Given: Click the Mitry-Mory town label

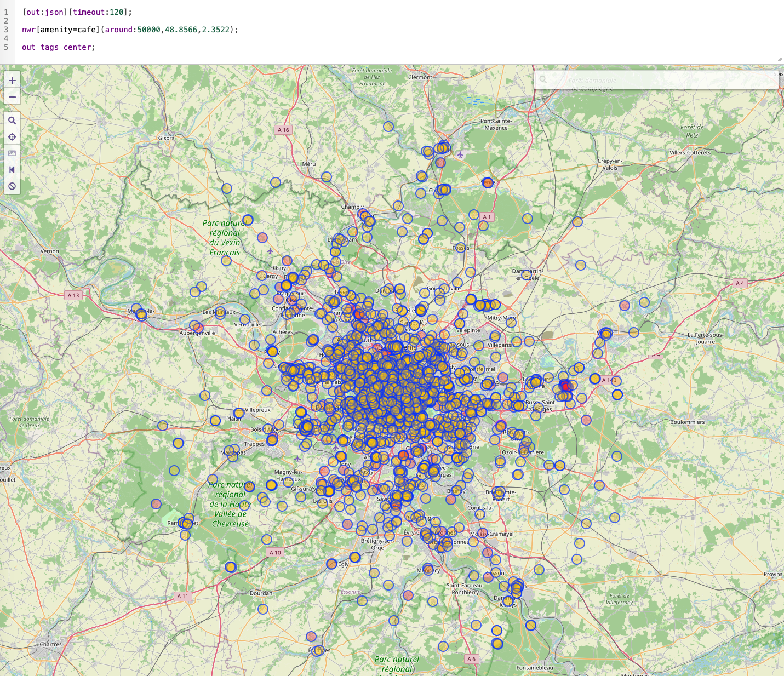Looking at the screenshot, I should (502, 318).
